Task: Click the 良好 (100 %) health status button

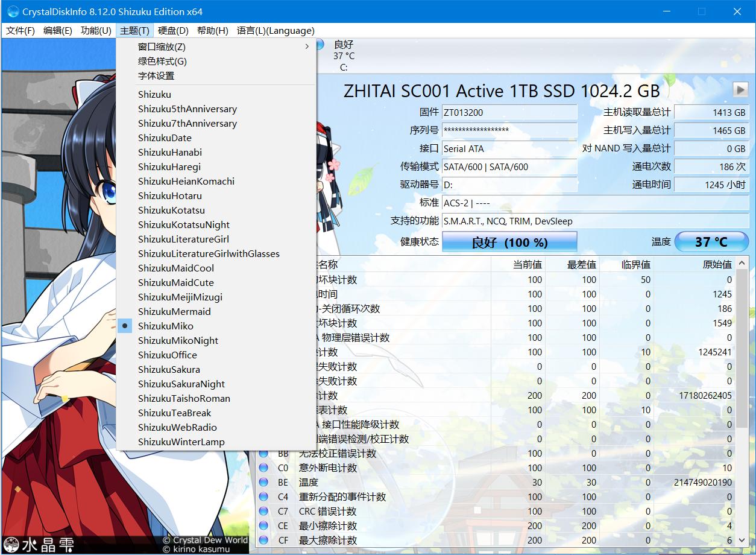Action: pyautogui.click(x=509, y=242)
